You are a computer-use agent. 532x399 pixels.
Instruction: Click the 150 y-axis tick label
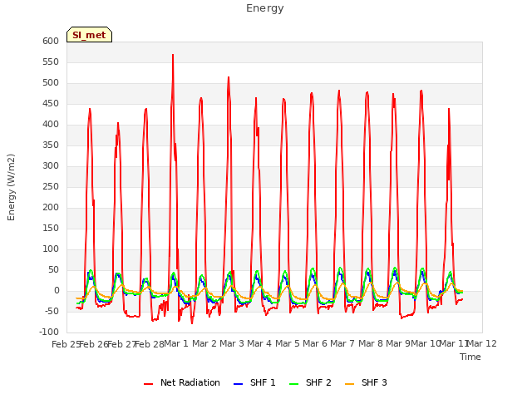pos(51,229)
